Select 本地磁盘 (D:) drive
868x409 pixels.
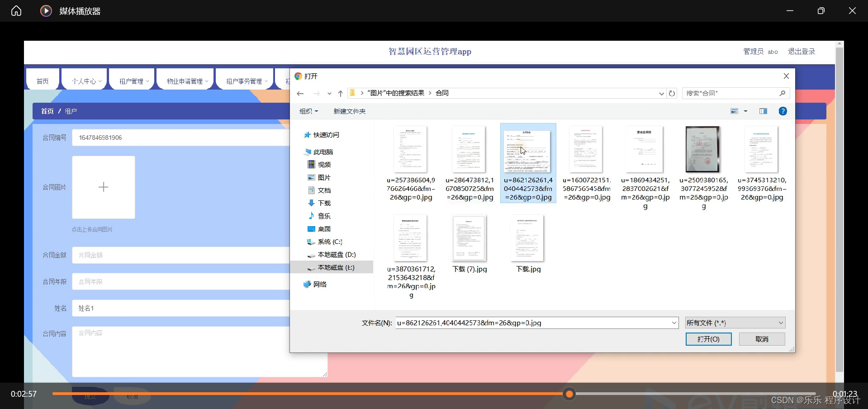point(332,255)
